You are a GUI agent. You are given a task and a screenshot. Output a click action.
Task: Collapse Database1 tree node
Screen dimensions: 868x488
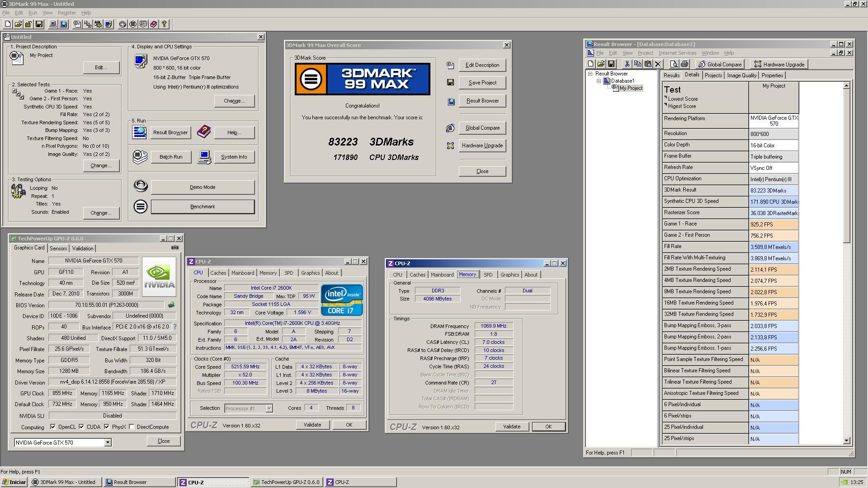coord(599,81)
